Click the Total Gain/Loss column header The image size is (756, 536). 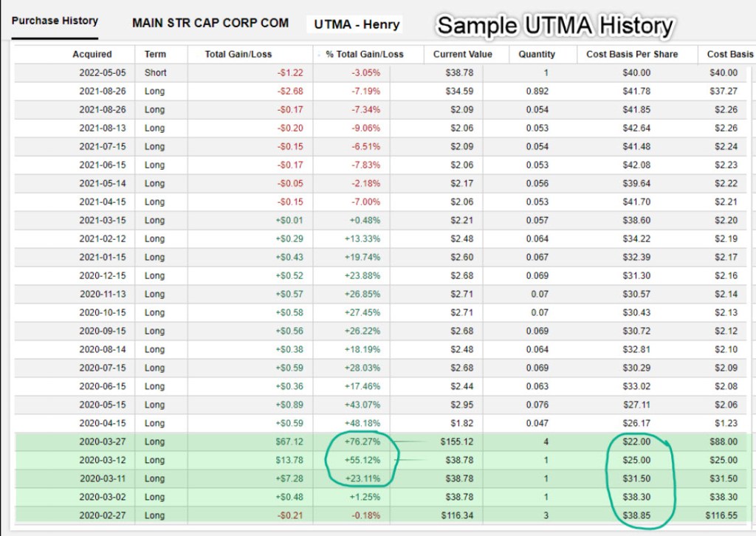tap(238, 54)
